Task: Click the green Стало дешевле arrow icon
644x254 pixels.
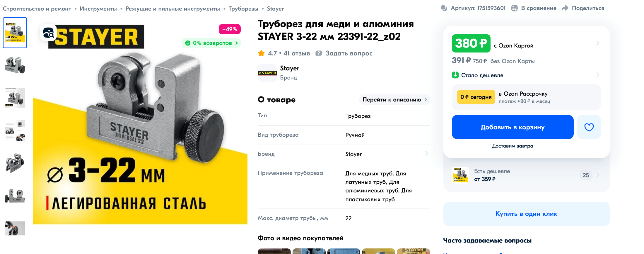Action: coord(455,75)
